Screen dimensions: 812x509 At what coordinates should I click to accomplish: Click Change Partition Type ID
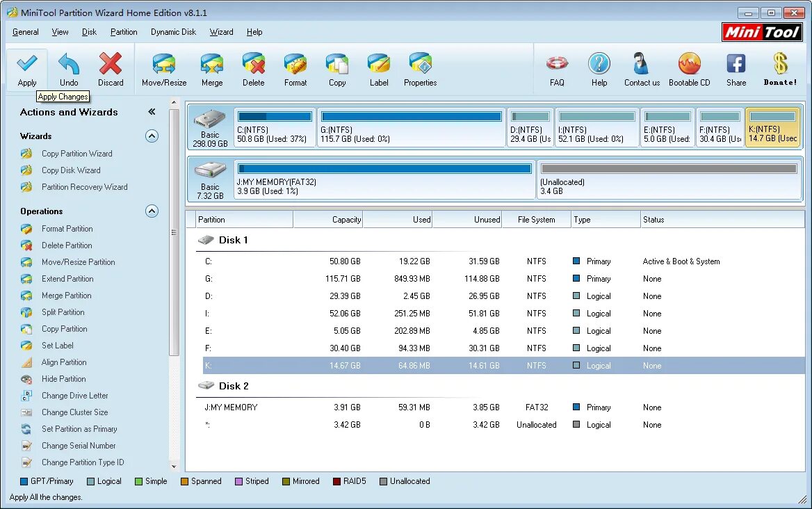pos(83,462)
